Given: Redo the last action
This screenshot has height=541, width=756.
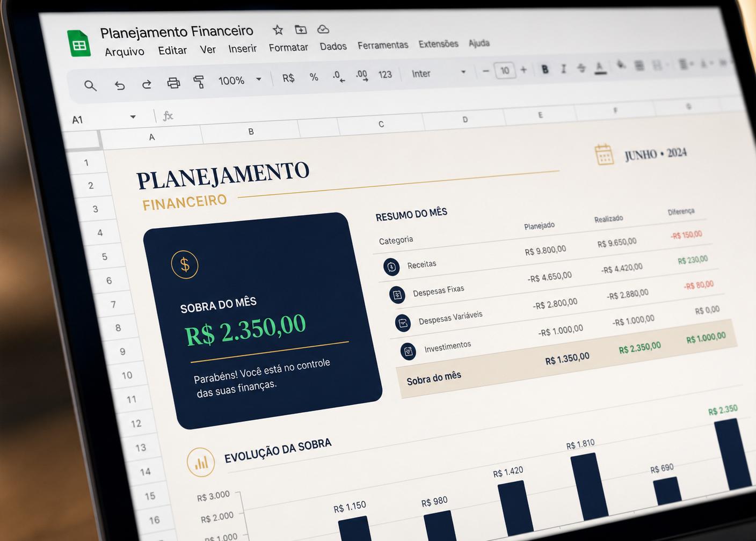Looking at the screenshot, I should pyautogui.click(x=147, y=84).
